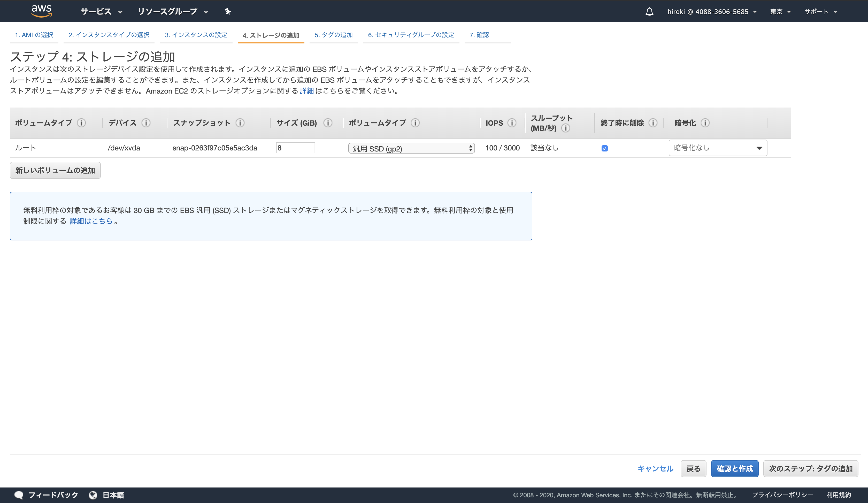Click the AWS logo
Image resolution: width=868 pixels, height=503 pixels.
click(41, 11)
